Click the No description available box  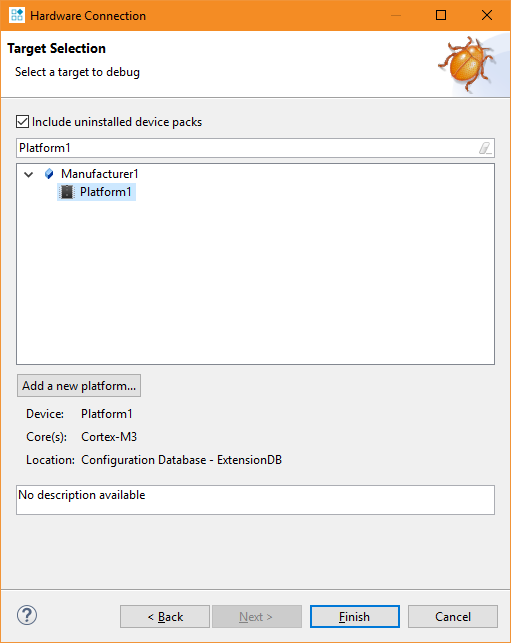point(255,500)
